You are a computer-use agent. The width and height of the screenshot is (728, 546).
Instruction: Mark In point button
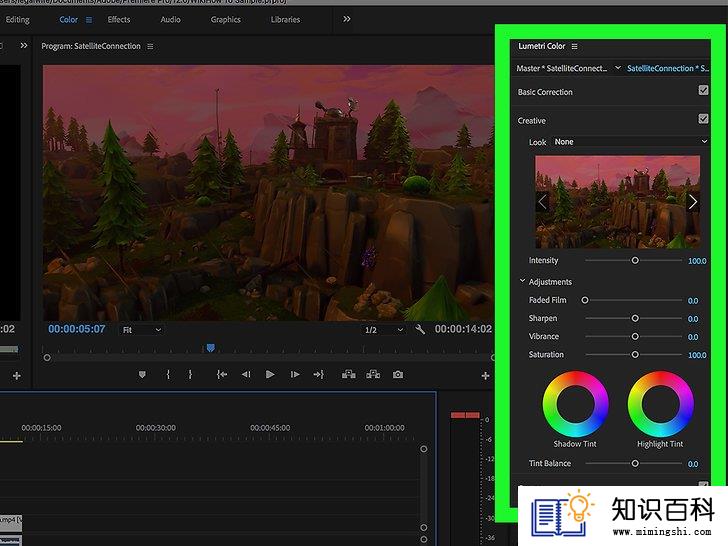(x=168, y=374)
